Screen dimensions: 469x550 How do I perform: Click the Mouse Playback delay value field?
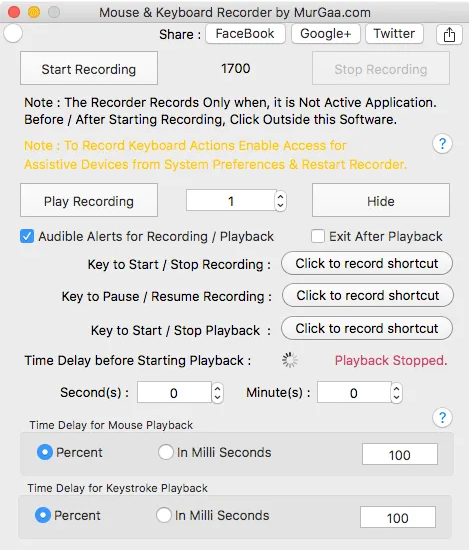pyautogui.click(x=400, y=454)
